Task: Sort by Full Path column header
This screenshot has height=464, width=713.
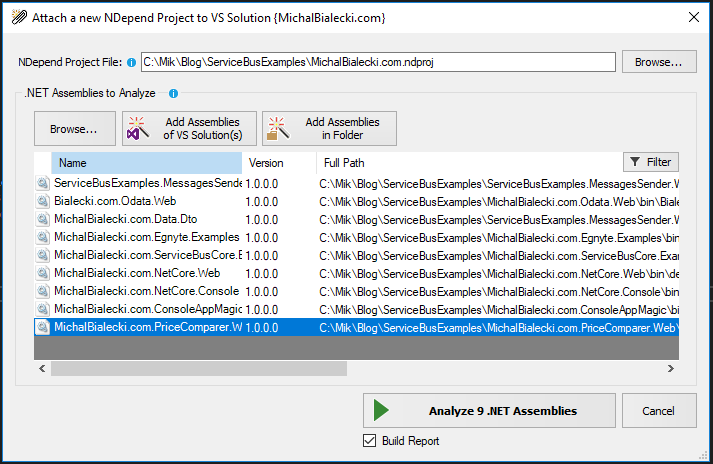Action: pyautogui.click(x=468, y=163)
